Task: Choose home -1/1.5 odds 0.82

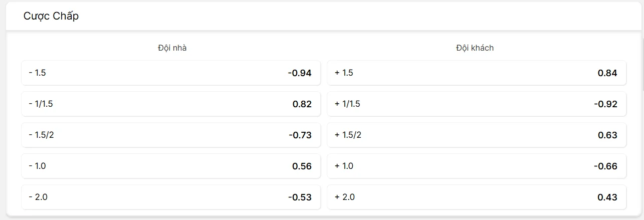Action: [171, 104]
